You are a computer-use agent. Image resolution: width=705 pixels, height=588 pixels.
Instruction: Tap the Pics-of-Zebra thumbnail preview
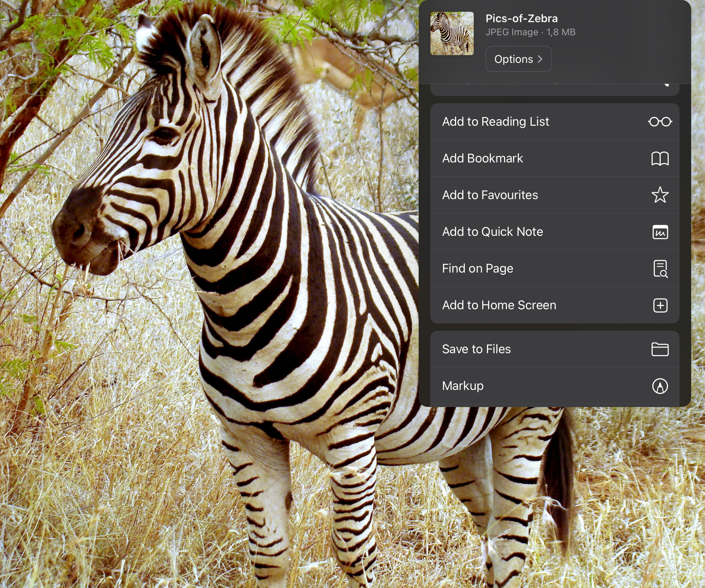(x=452, y=33)
